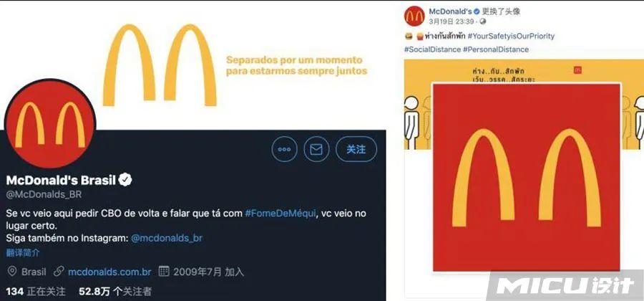Click 翻译简介 to translate the bio
Screen dimensions: 644x301
coord(23,252)
